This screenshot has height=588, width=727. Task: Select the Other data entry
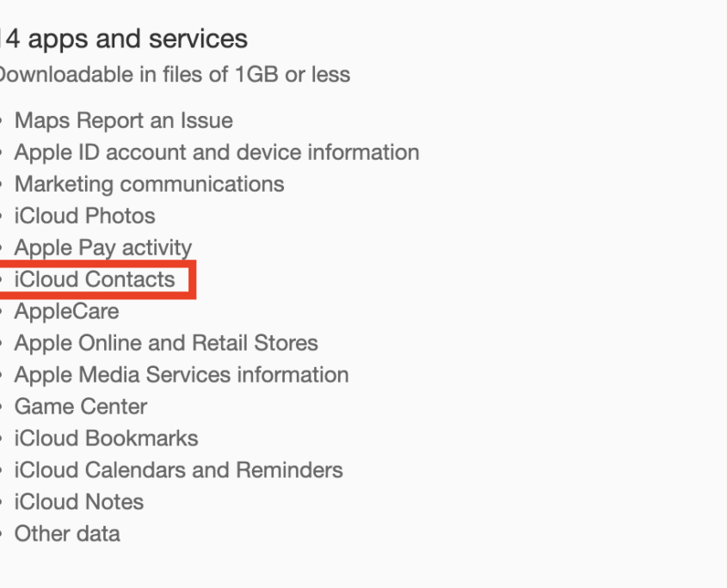(x=67, y=534)
